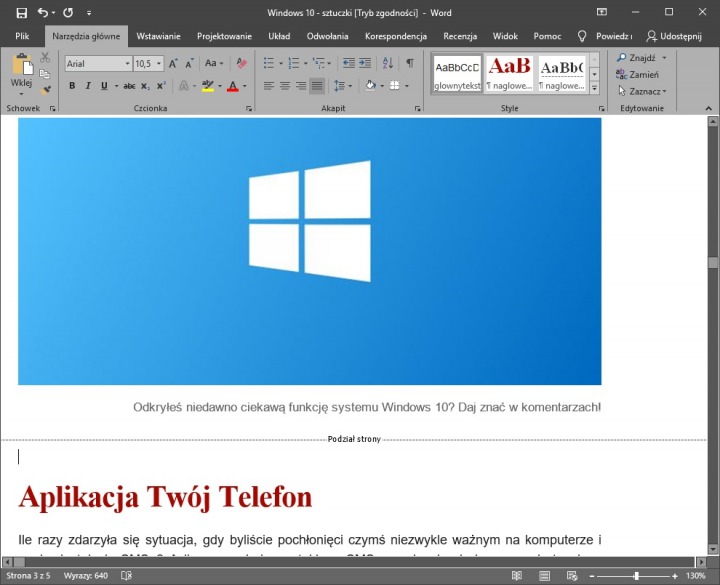Activate the Format Painter brush

point(45,90)
